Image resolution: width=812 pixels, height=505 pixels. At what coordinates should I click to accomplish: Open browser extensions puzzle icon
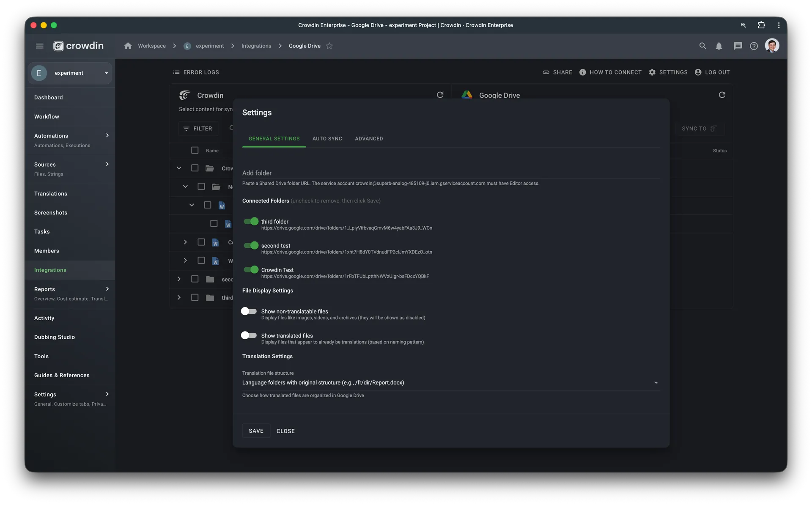[x=761, y=25]
